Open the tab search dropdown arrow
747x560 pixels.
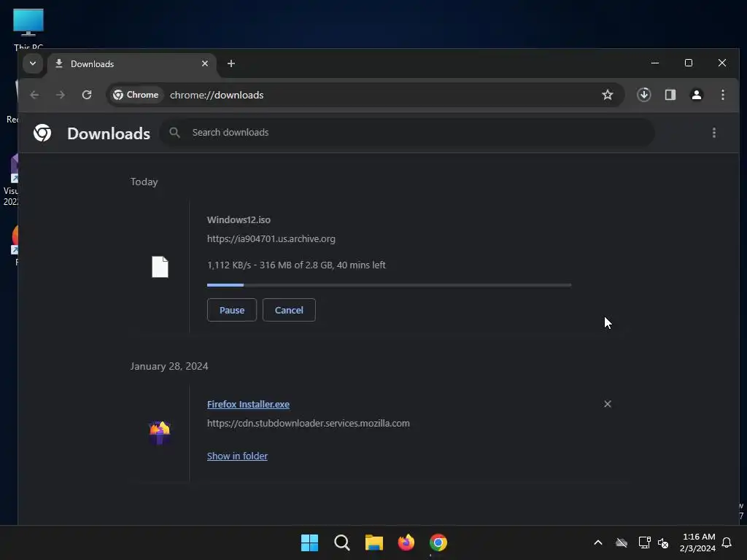[x=33, y=63]
